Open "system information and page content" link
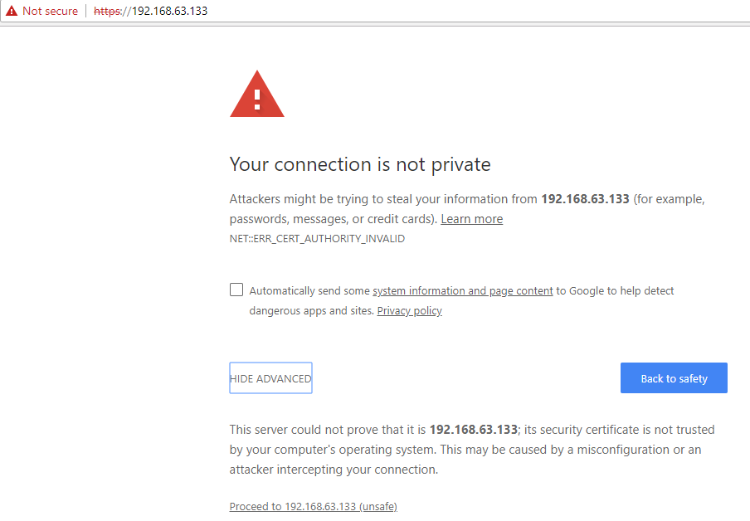Viewport: 750px width, 521px height. coord(462,291)
